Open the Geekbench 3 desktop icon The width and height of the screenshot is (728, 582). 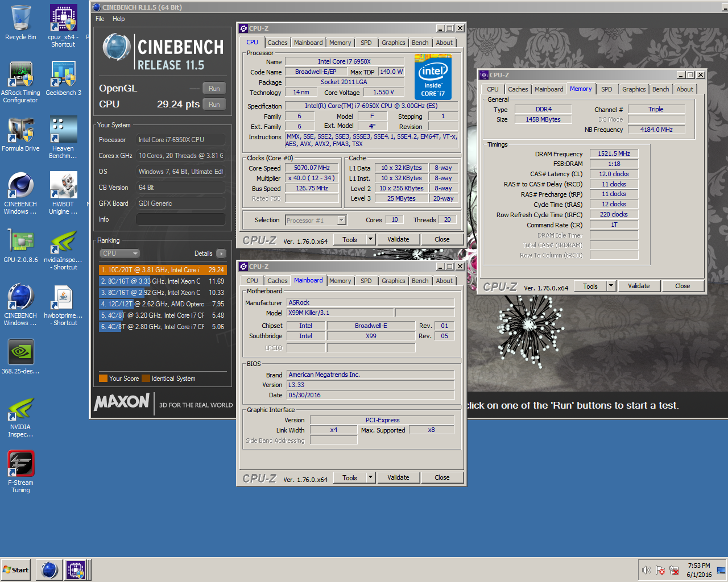tap(63, 78)
